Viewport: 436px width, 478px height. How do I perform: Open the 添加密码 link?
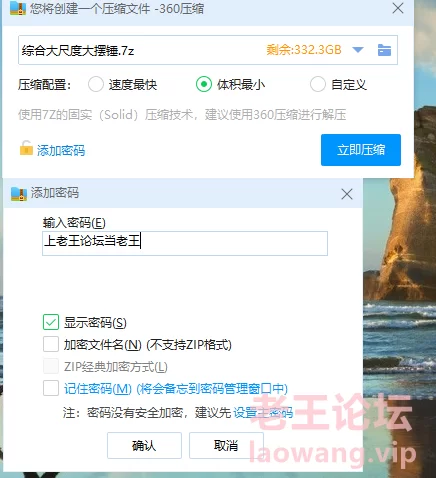coord(61,150)
